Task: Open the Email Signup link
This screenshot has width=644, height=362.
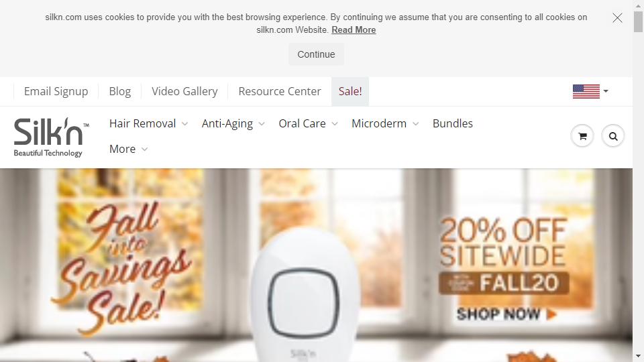Action: point(56,91)
